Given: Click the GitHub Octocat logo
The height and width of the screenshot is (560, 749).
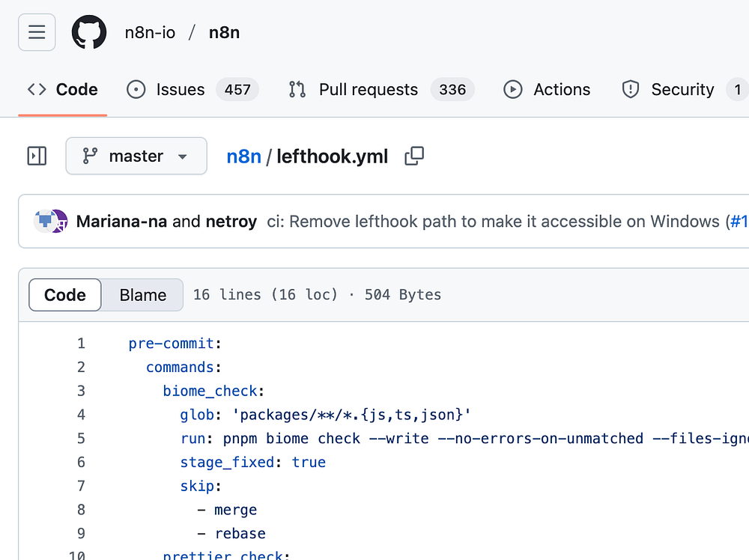Looking at the screenshot, I should (89, 32).
